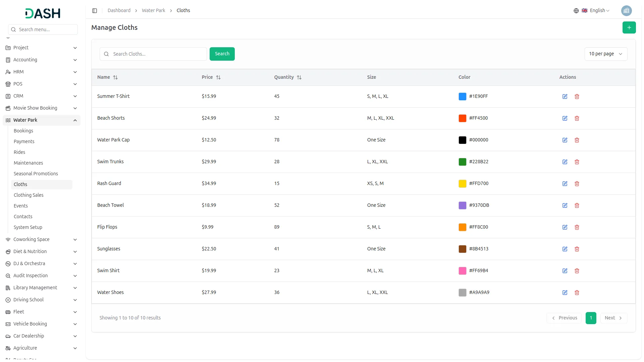Open Clothing Sales submenu item

point(29,195)
